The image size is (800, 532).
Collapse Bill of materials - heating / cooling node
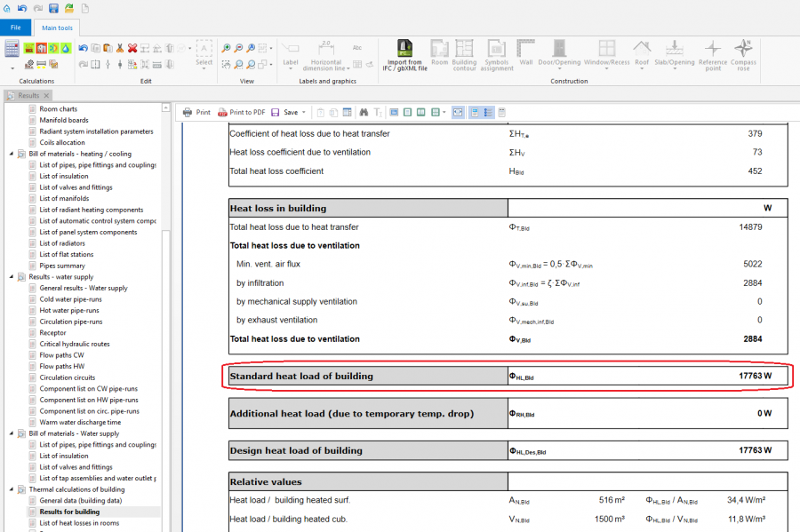click(x=12, y=154)
